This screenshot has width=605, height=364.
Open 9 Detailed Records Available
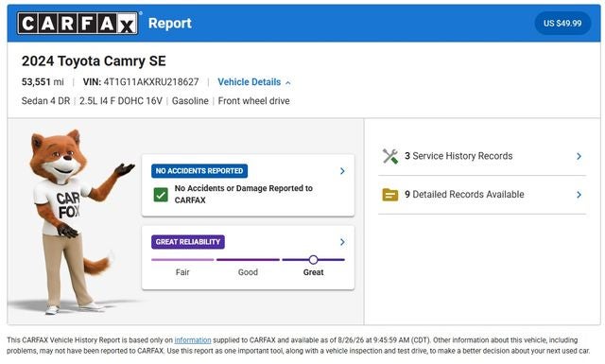(x=482, y=195)
